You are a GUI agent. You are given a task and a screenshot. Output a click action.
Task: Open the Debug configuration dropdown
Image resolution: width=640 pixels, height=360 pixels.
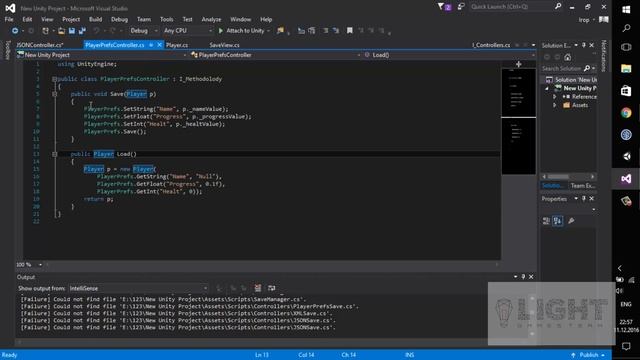144,31
